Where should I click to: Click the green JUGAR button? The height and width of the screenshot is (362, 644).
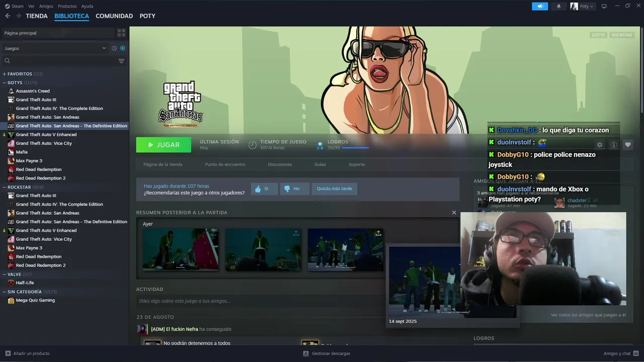[x=164, y=145]
